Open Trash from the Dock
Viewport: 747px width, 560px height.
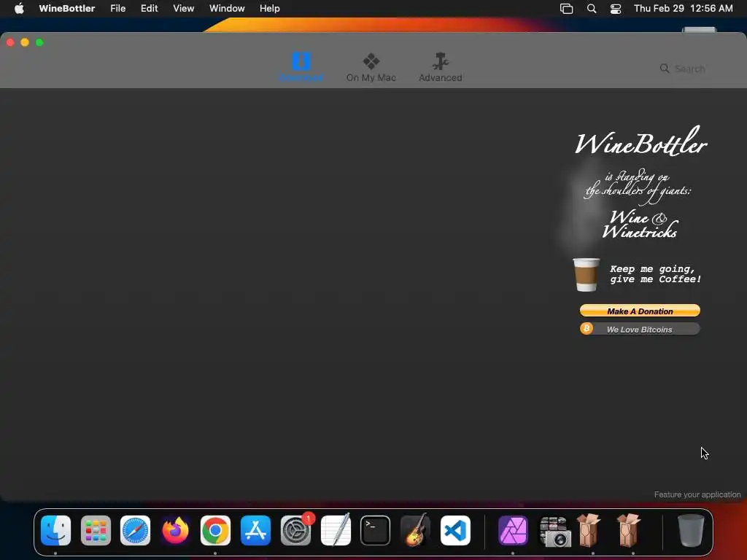tap(691, 531)
